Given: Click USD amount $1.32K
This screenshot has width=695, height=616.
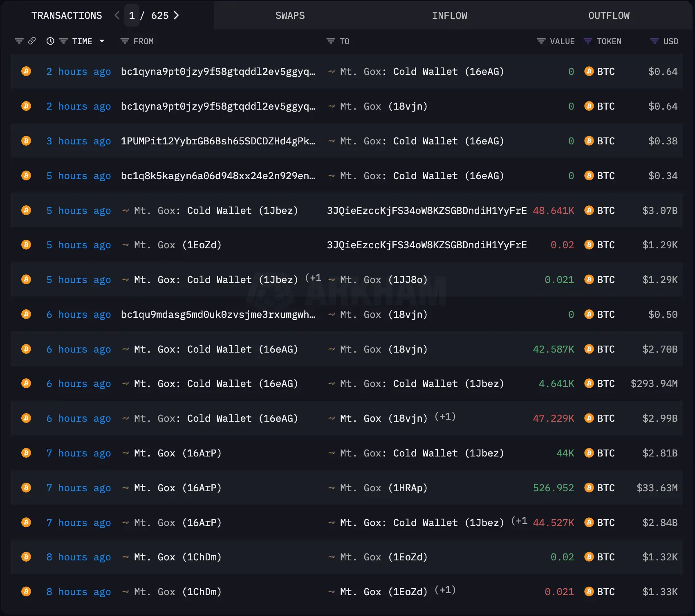Looking at the screenshot, I should click(x=660, y=557).
